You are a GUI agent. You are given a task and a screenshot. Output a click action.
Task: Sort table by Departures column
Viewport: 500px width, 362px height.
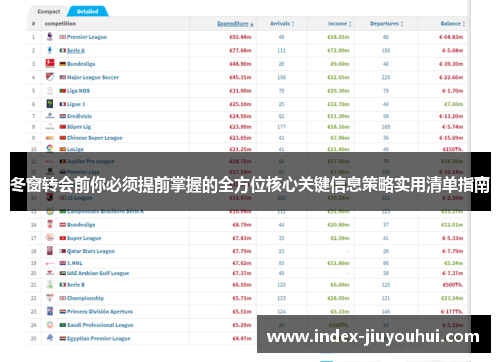click(x=387, y=24)
